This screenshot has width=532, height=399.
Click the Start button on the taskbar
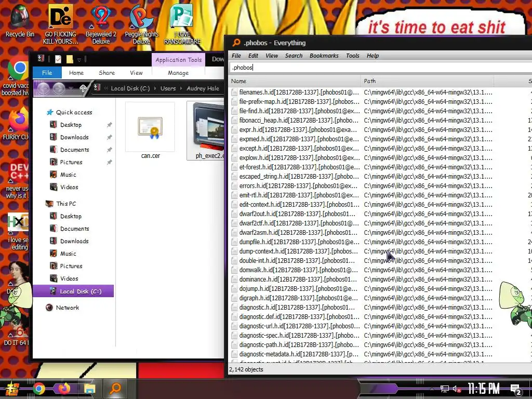12,389
